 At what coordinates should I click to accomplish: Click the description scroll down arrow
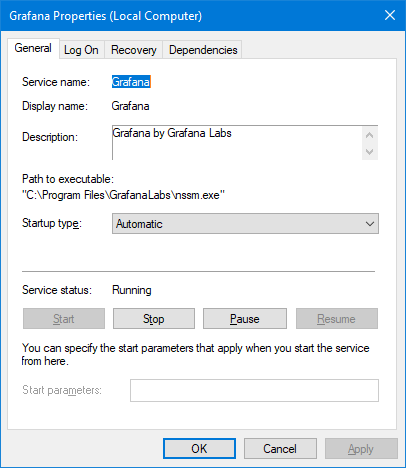[369, 152]
